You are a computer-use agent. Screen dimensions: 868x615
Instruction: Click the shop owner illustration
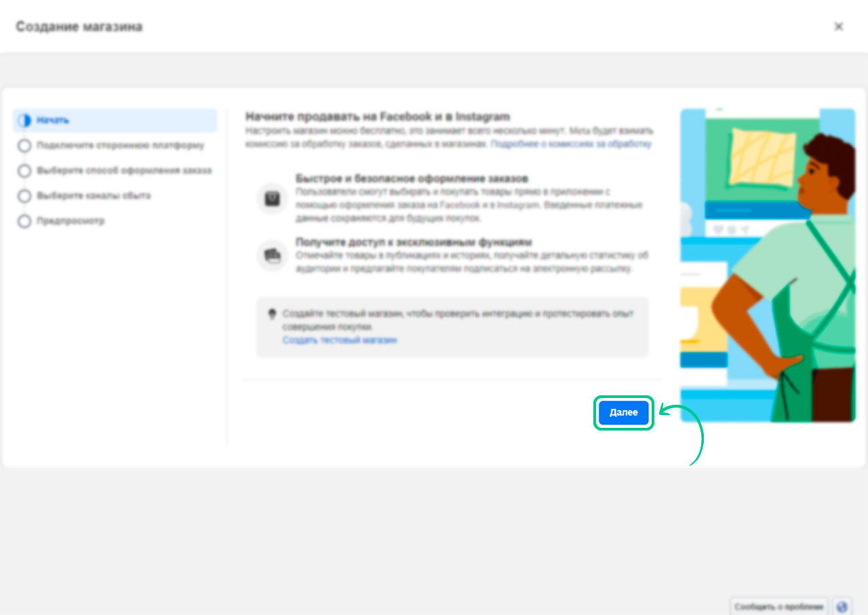click(767, 265)
